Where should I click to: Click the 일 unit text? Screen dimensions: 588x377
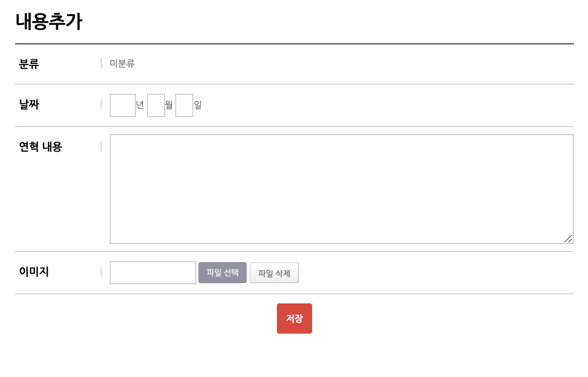tap(198, 105)
